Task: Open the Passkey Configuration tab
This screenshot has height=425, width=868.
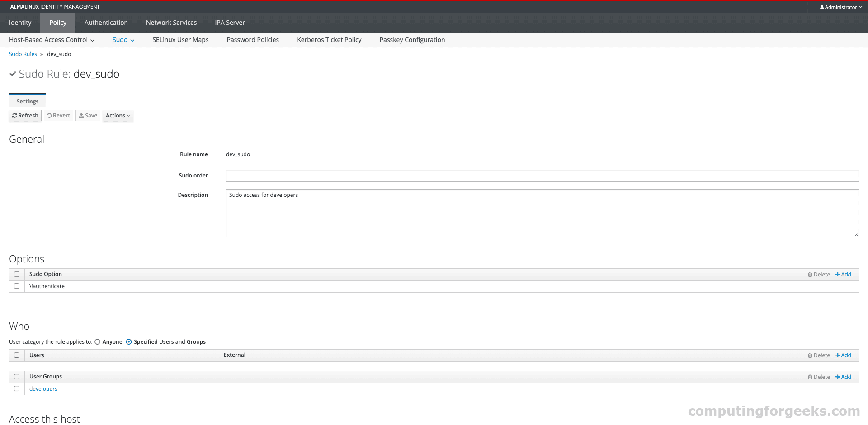Action: pos(412,40)
